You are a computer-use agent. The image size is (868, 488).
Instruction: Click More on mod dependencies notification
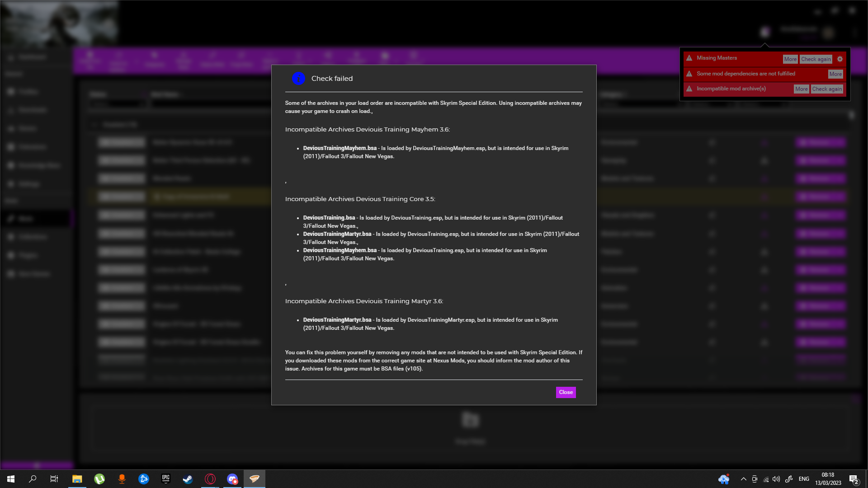835,74
